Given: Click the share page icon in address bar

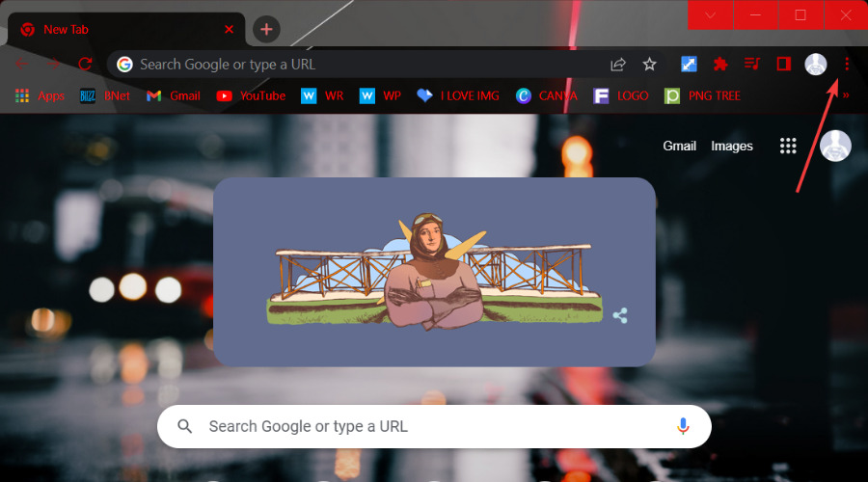Looking at the screenshot, I should click(x=618, y=65).
